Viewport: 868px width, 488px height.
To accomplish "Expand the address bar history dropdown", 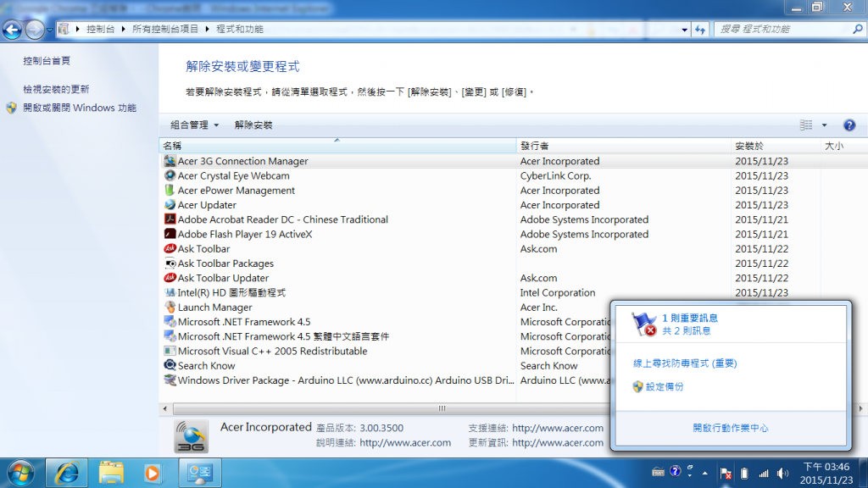I will [x=685, y=30].
